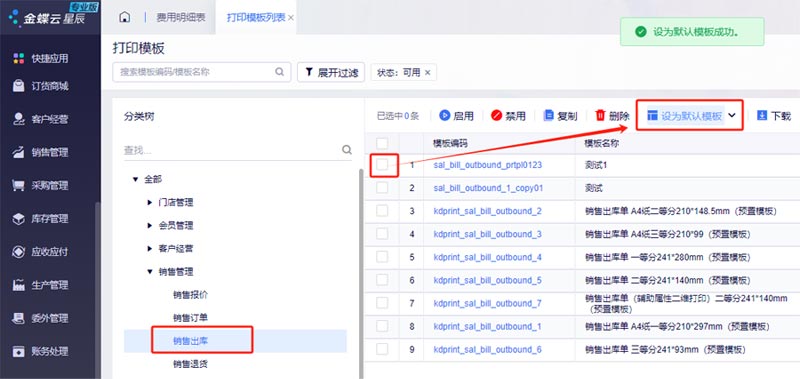Click 设为默认模板 button

pos(685,116)
